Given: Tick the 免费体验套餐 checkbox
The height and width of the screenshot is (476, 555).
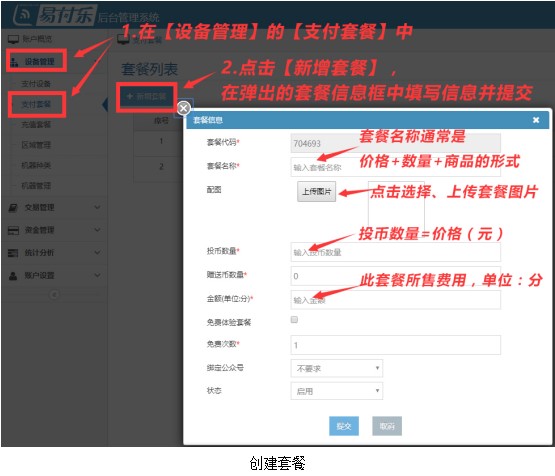Looking at the screenshot, I should pos(294,320).
